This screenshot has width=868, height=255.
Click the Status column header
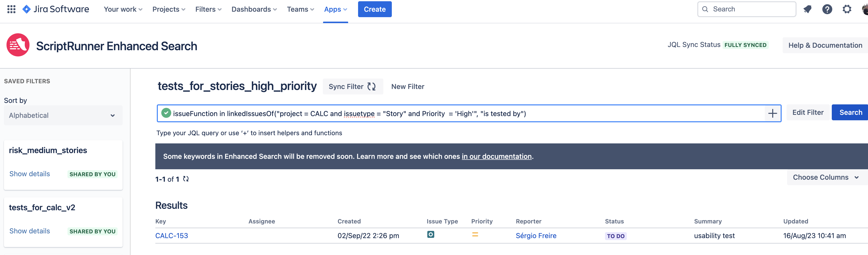click(614, 222)
